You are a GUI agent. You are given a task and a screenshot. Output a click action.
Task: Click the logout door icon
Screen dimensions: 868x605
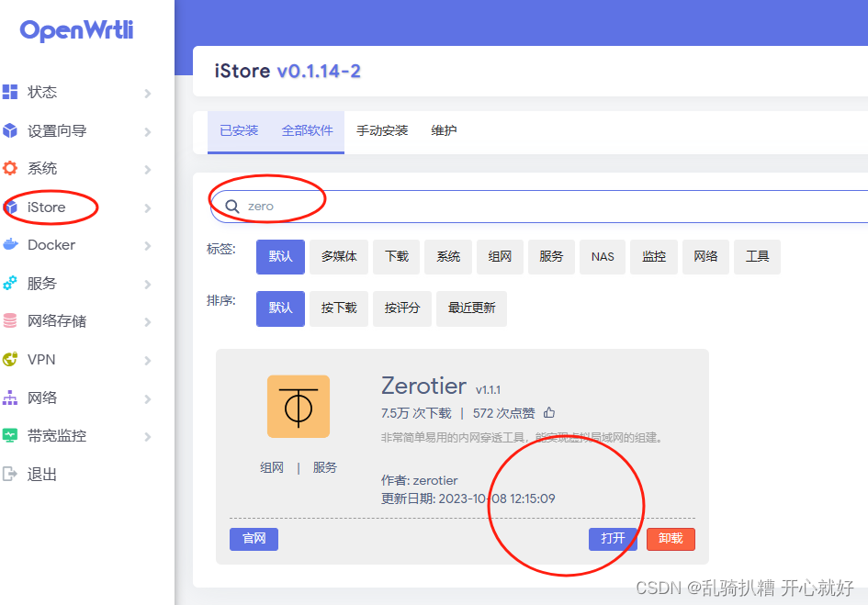coord(10,474)
